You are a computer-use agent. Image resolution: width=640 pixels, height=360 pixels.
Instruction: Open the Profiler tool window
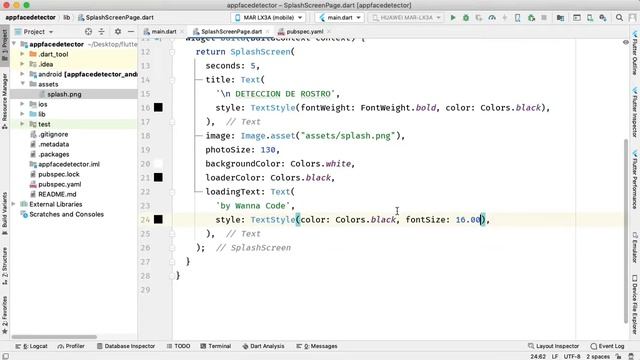click(71, 346)
